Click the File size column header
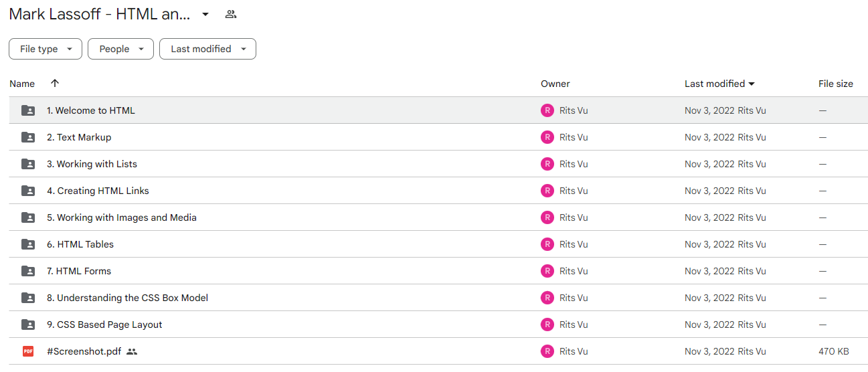The height and width of the screenshot is (372, 868). [x=836, y=84]
